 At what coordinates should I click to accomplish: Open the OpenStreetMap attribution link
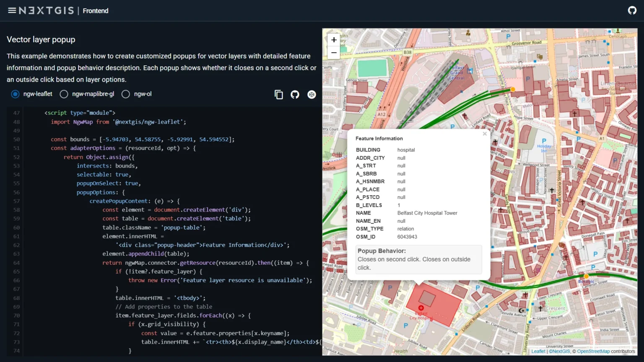[593, 352]
